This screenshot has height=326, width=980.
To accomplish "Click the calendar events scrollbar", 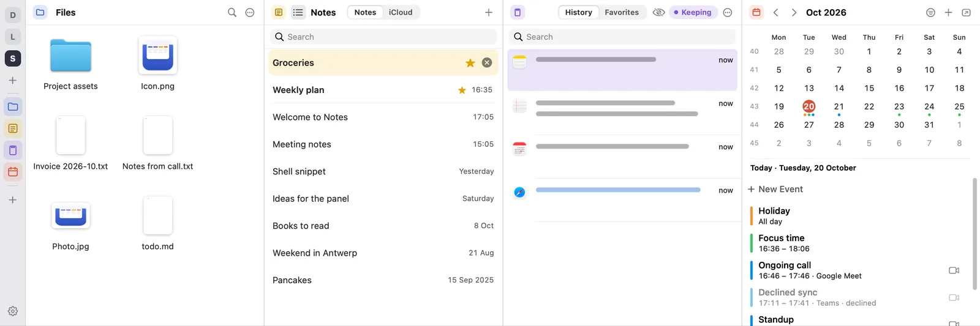I will tap(974, 234).
